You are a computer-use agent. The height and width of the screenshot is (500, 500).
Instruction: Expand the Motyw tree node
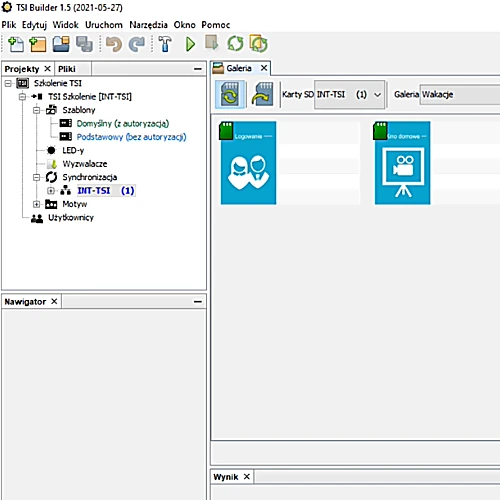click(37, 204)
